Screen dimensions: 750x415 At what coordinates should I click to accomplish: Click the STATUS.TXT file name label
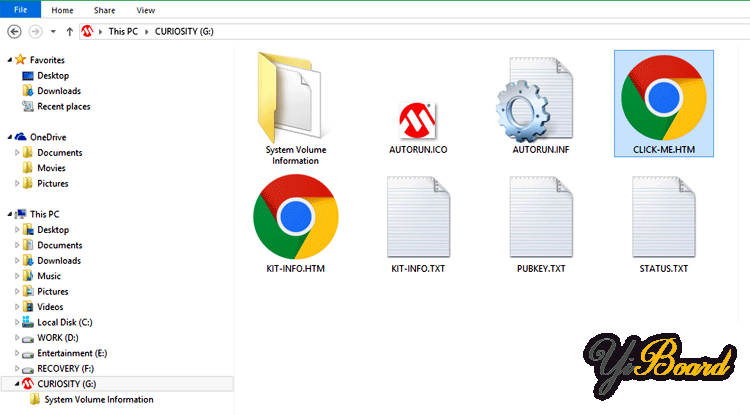tap(663, 269)
